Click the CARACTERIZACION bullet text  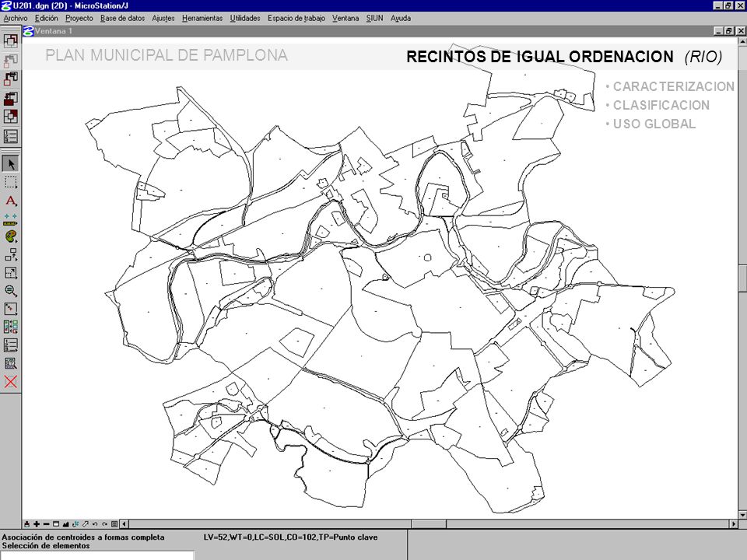tap(674, 86)
